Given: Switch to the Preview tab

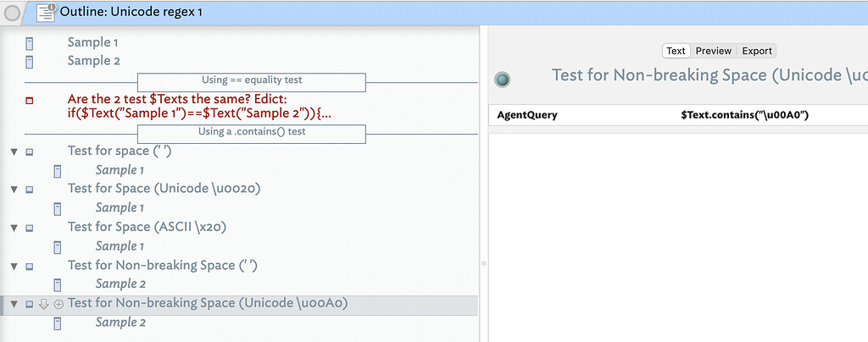Looking at the screenshot, I should [713, 51].
